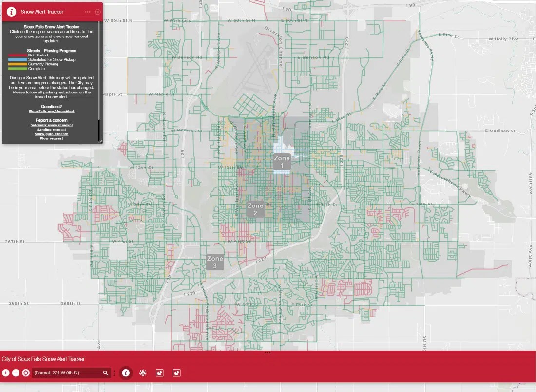Image resolution: width=536 pixels, height=392 pixels.
Task: Click the info icon on the panel header
Action: (11, 12)
